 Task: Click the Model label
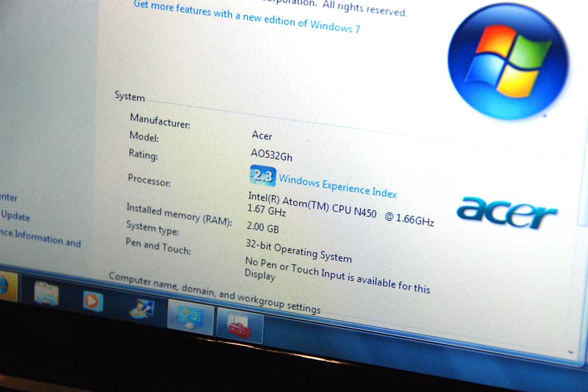click(144, 137)
